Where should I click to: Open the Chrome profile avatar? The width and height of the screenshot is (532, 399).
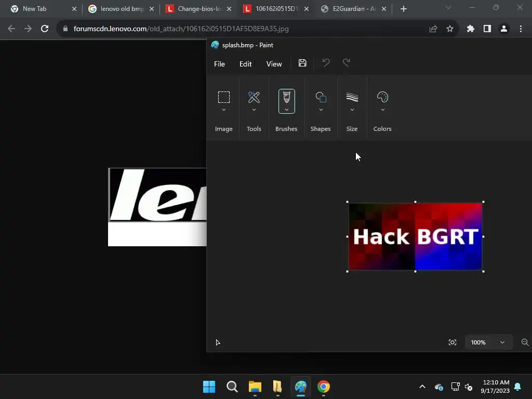coord(504,29)
